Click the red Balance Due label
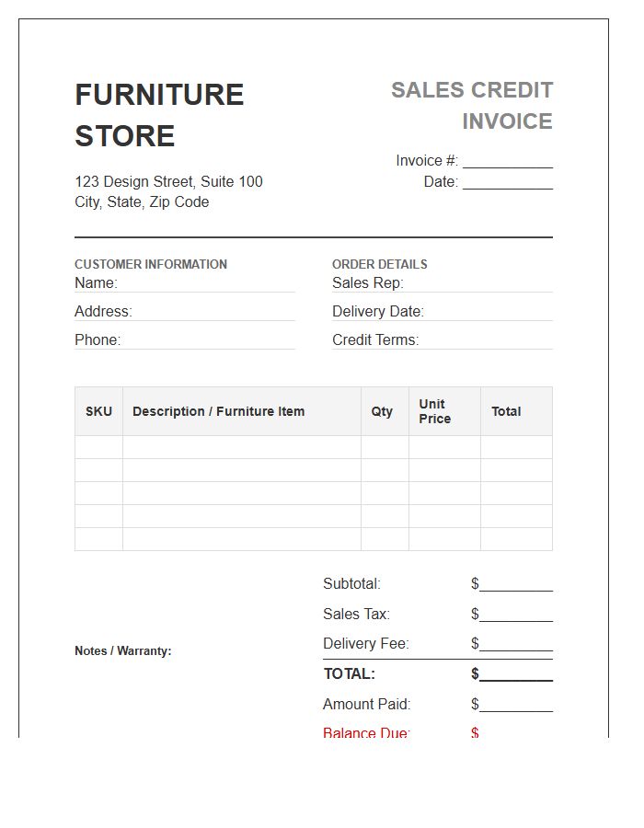 coord(366,732)
